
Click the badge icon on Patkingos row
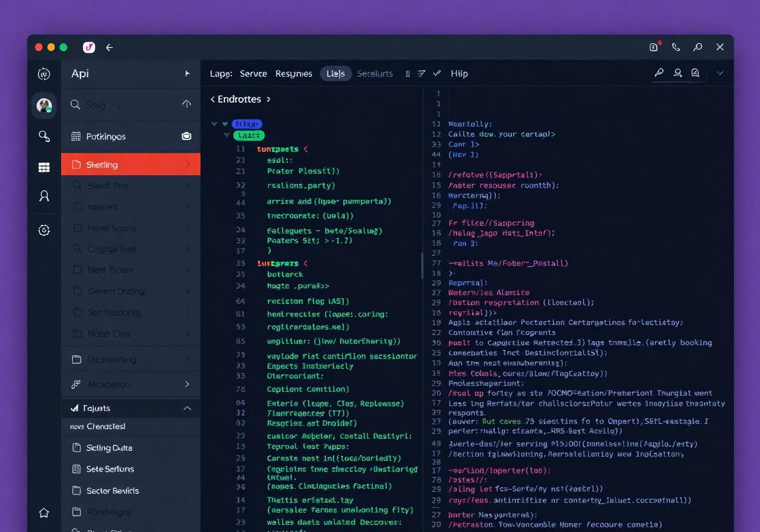pos(186,136)
